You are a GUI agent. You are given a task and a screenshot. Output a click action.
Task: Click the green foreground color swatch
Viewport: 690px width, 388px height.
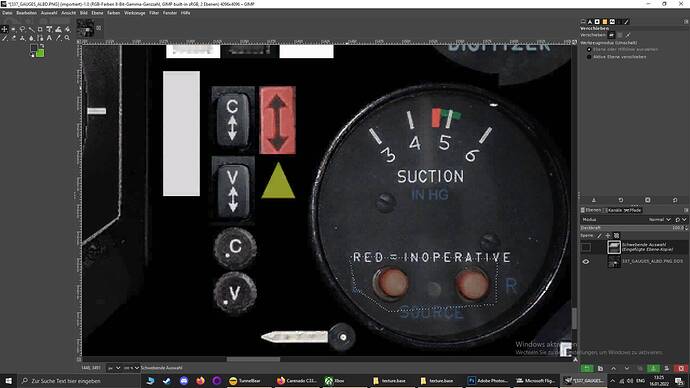40,53
